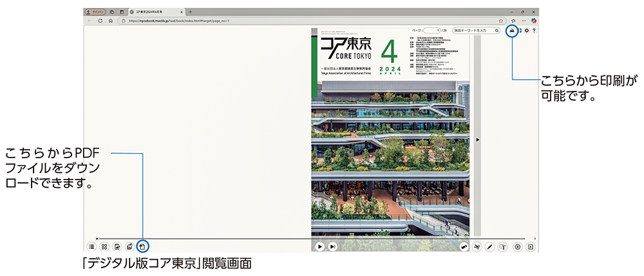
Task: Show the page thumbnails grid view
Action: pyautogui.click(x=104, y=246)
